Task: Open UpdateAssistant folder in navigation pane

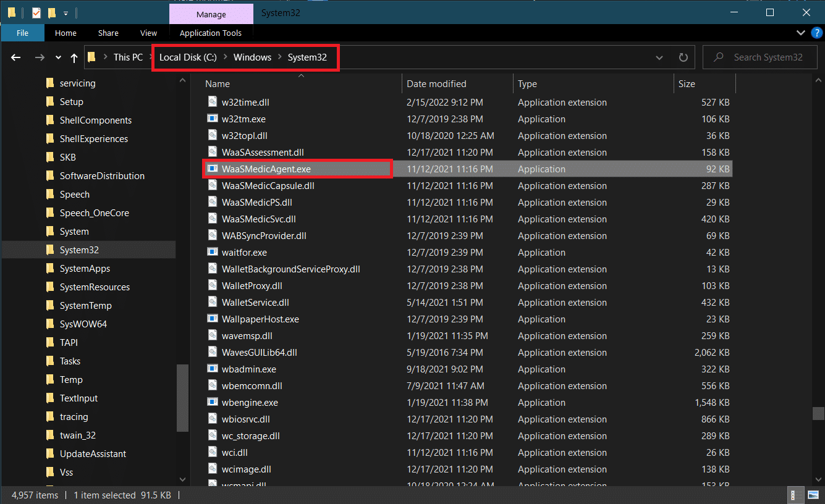Action: [x=93, y=454]
